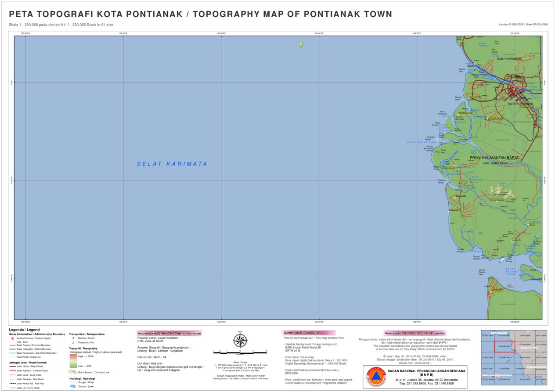
Task: Select the ID-H08-250K sheet in index map
Action: point(505,358)
